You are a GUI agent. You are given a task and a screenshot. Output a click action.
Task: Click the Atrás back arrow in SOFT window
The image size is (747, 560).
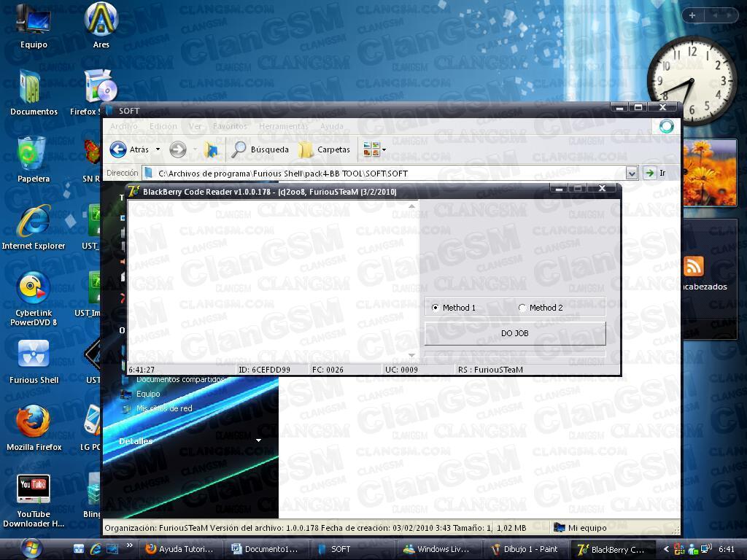coord(118,149)
